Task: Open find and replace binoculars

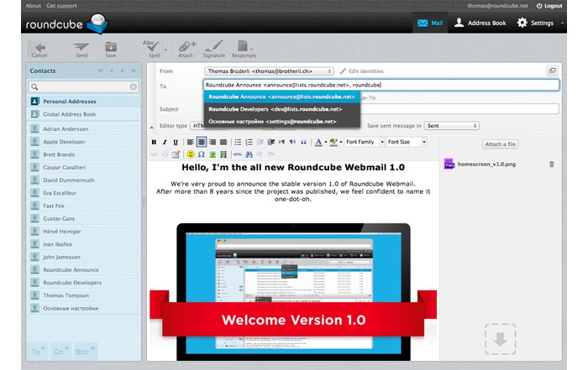Action: pyautogui.click(x=249, y=154)
